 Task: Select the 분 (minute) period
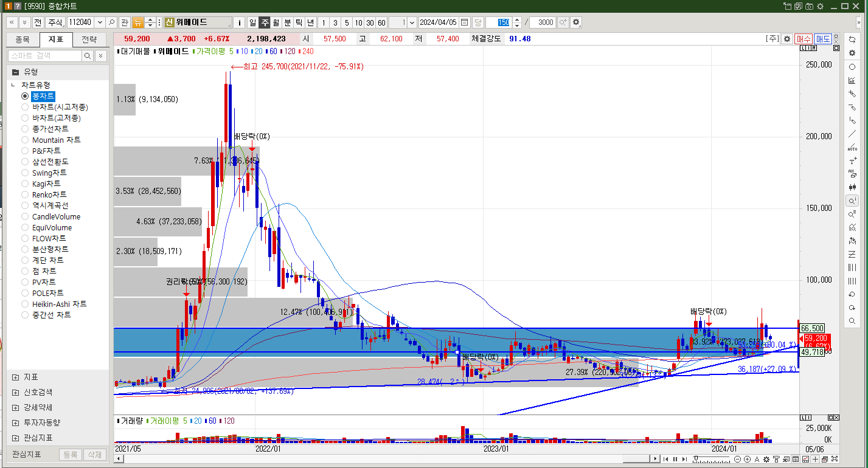(x=287, y=22)
